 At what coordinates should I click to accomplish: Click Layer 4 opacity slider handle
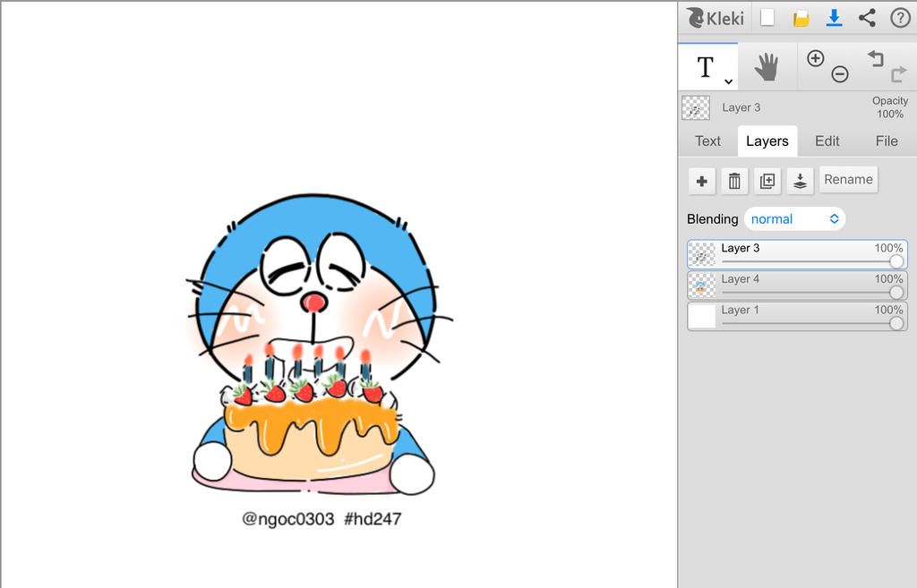click(x=896, y=293)
